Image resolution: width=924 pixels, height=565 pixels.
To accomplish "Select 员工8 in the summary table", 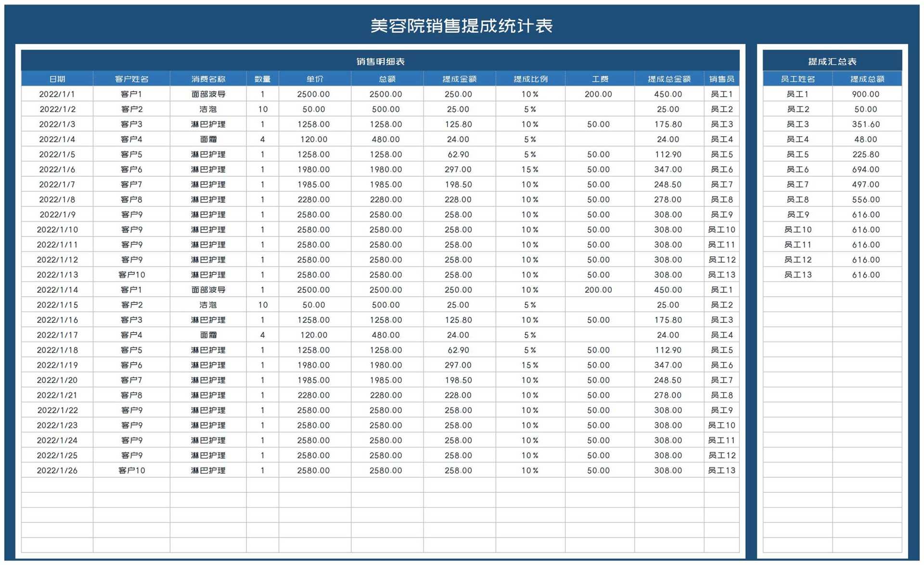I will click(x=797, y=199).
